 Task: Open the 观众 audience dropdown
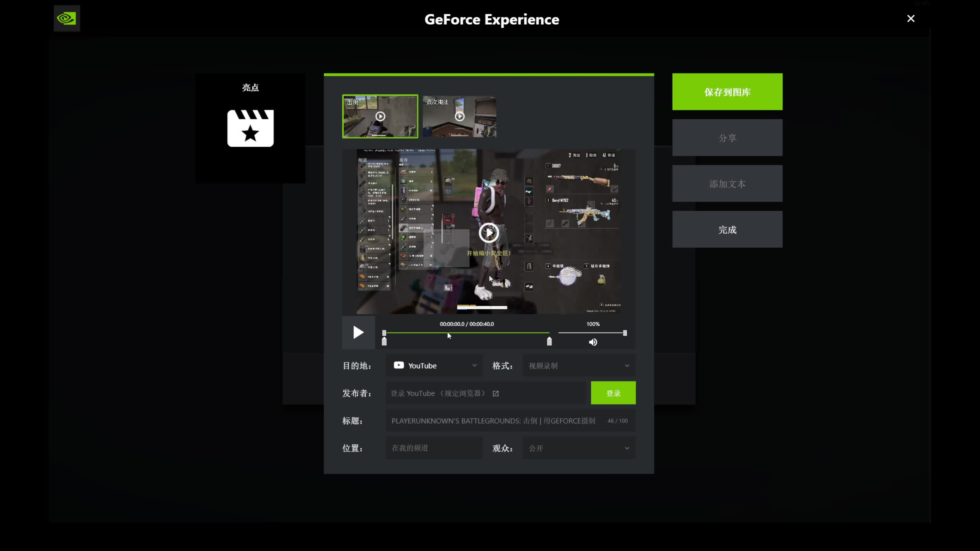579,448
